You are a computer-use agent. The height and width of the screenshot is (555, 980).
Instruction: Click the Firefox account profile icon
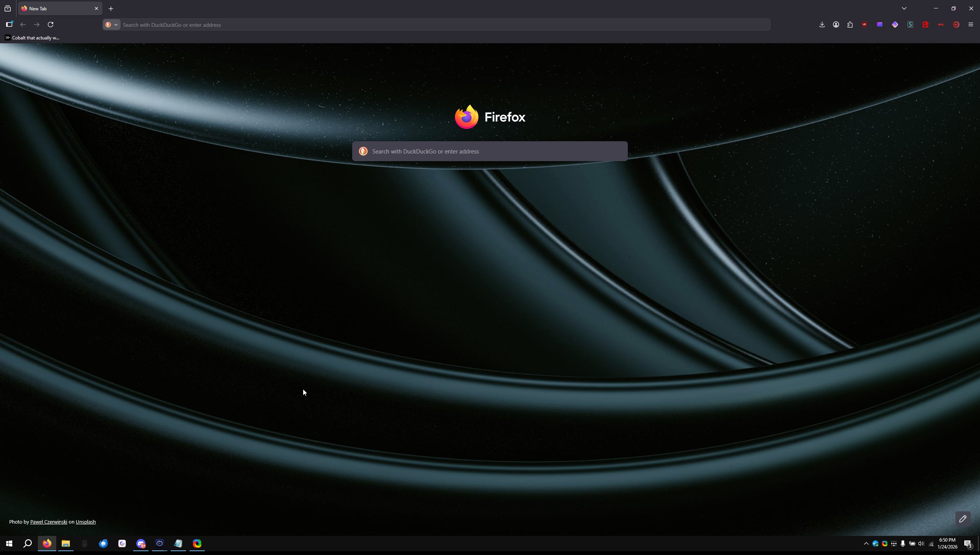(x=836, y=24)
